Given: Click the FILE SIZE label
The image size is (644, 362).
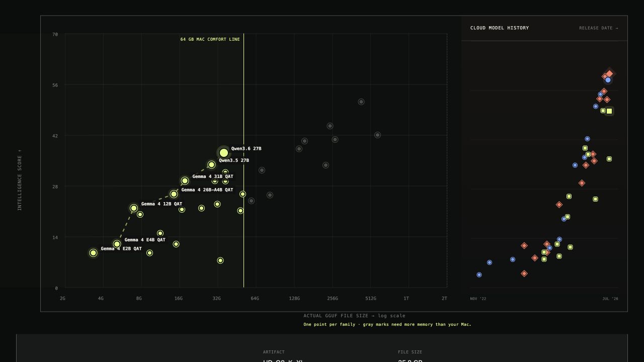Looking at the screenshot, I should click(x=410, y=352).
